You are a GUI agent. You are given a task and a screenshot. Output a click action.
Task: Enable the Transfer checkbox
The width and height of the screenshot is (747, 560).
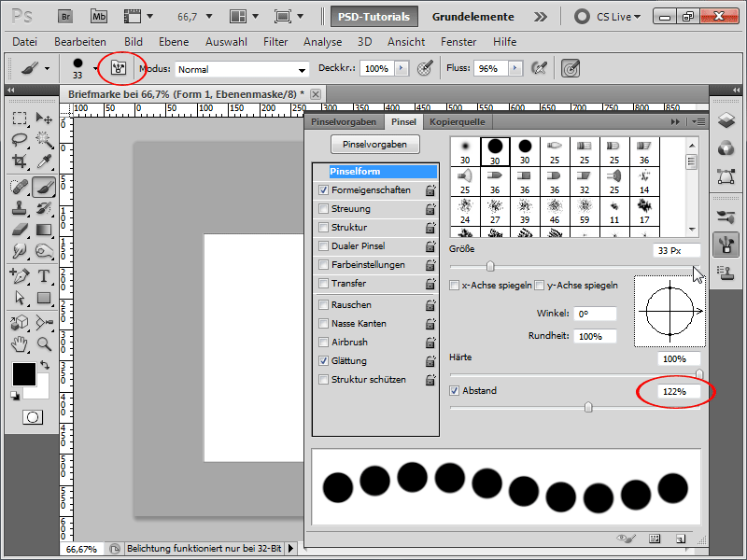[323, 284]
